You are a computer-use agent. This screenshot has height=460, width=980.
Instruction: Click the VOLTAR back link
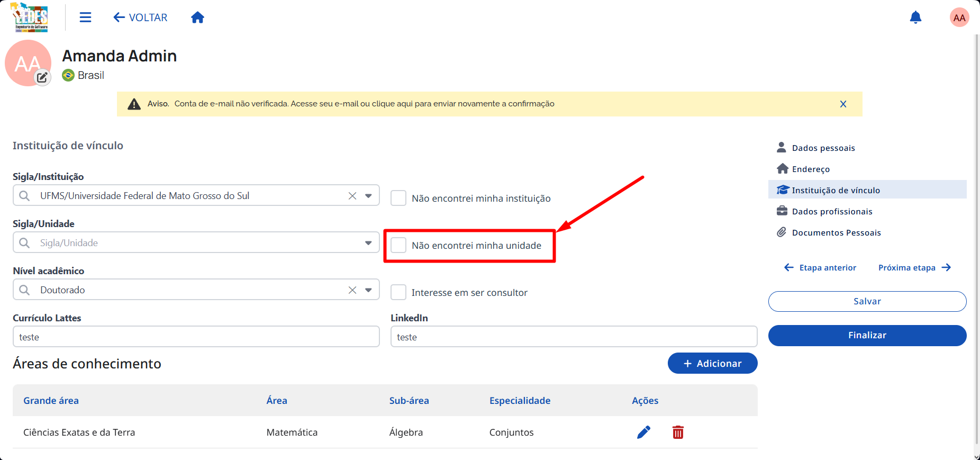tap(140, 17)
